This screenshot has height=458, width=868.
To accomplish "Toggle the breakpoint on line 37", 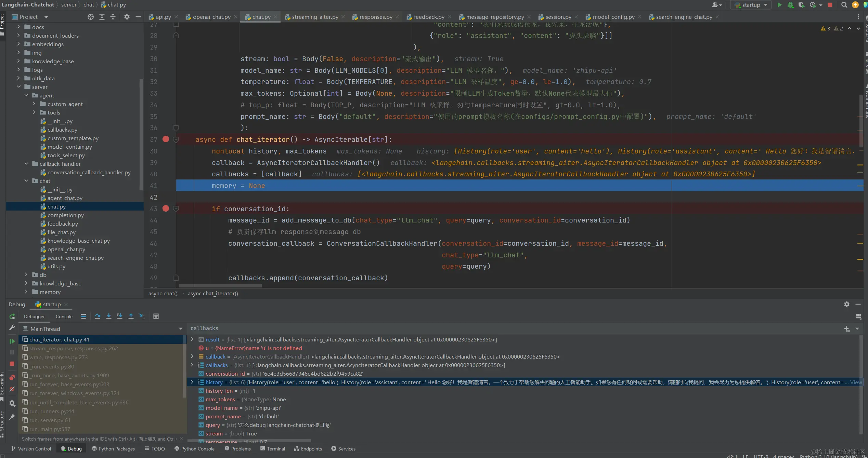I will point(166,139).
